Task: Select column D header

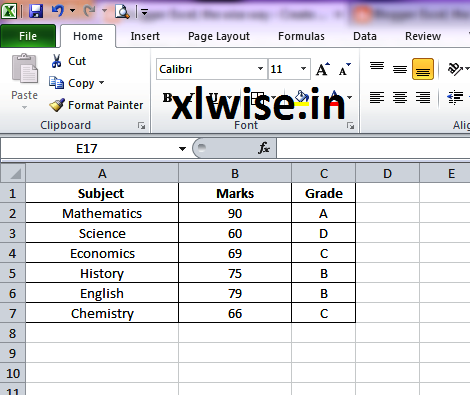Action: 387,173
